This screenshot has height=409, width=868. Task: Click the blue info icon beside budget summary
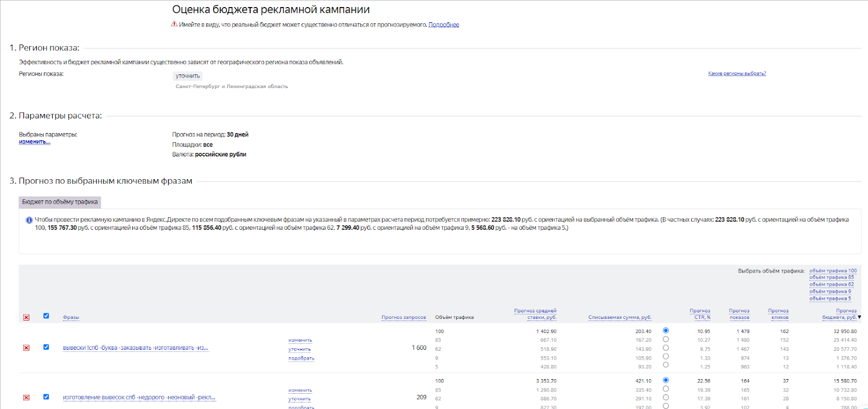(29, 220)
